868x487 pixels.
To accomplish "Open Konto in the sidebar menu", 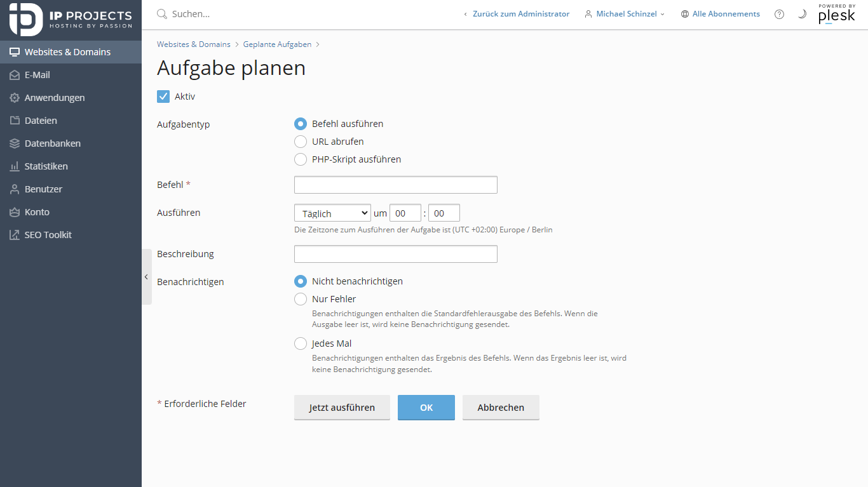I will pyautogui.click(x=37, y=212).
